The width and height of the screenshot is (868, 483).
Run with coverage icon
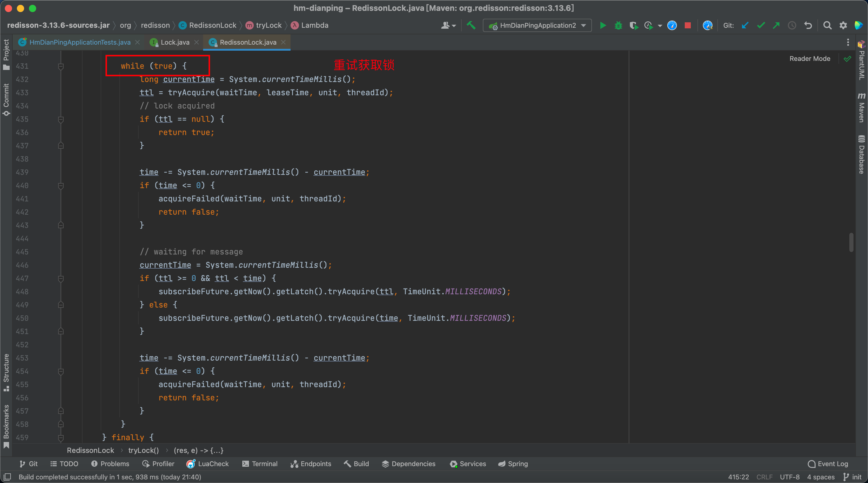[x=634, y=25]
